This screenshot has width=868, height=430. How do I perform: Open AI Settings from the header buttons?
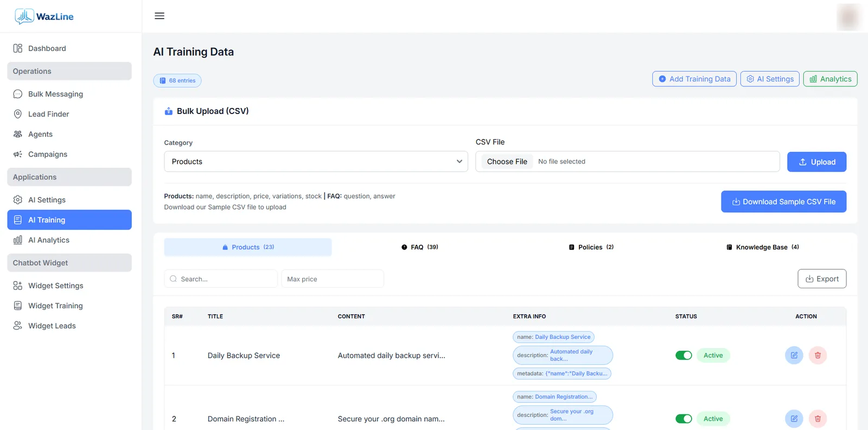point(770,79)
